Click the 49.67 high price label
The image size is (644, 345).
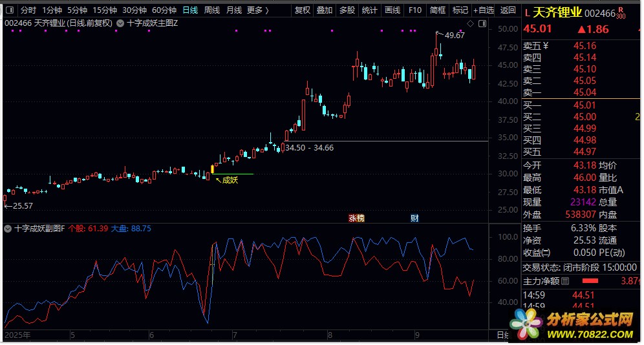tap(455, 36)
